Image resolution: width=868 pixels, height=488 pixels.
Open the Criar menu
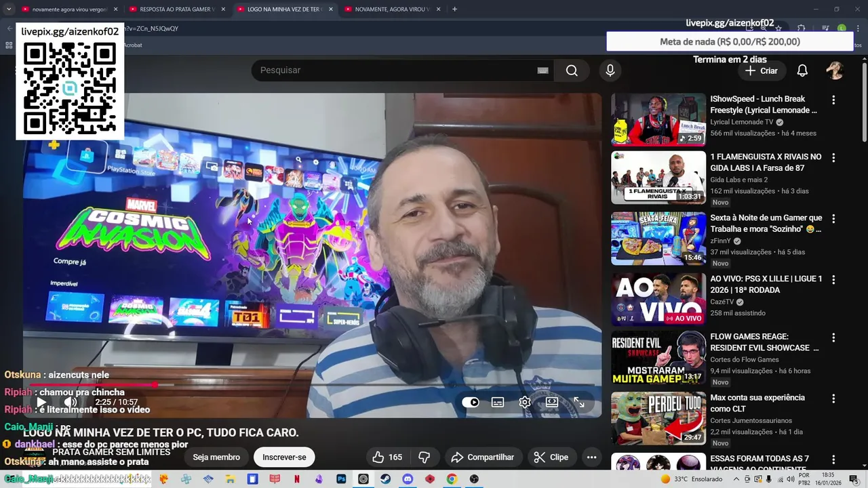pyautogui.click(x=762, y=70)
